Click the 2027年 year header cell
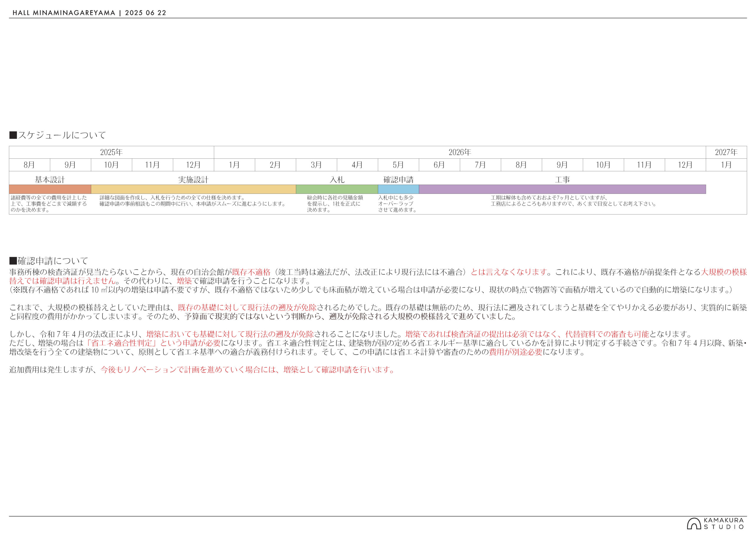The height and width of the screenshot is (534, 756). click(726, 152)
